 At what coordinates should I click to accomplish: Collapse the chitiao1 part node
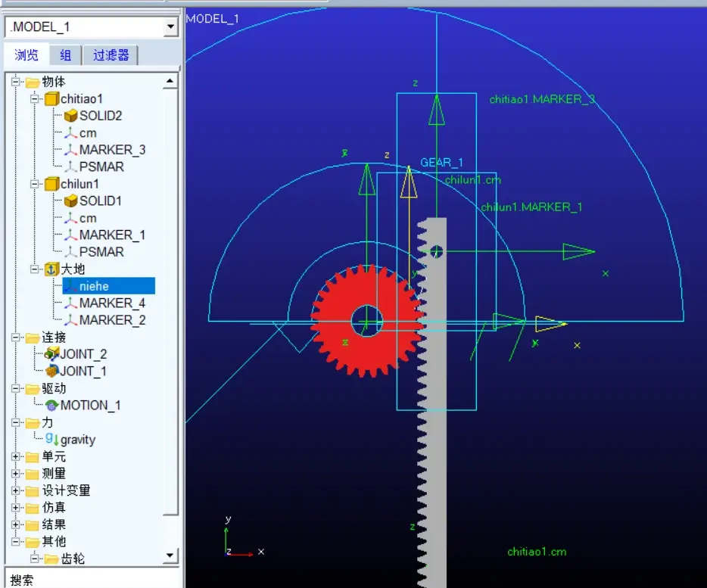coord(34,98)
